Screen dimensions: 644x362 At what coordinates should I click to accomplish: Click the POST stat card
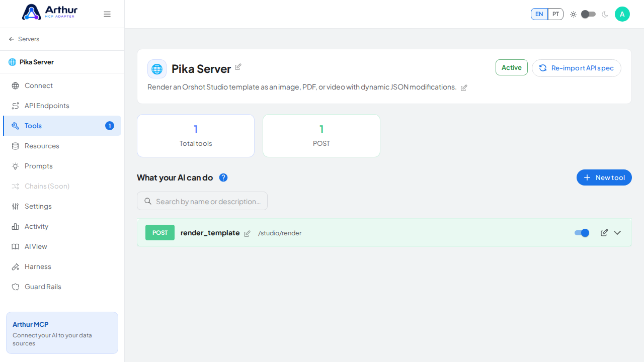[x=321, y=136]
